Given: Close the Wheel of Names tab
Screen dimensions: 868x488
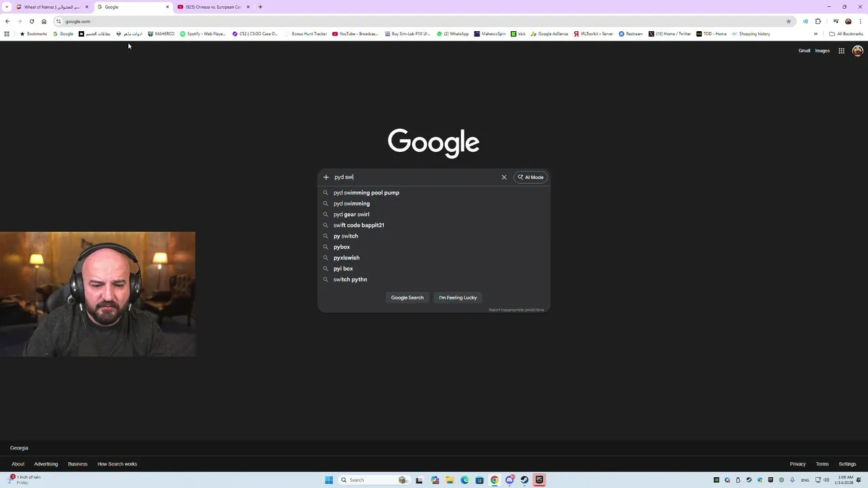Looking at the screenshot, I should click(x=87, y=7).
